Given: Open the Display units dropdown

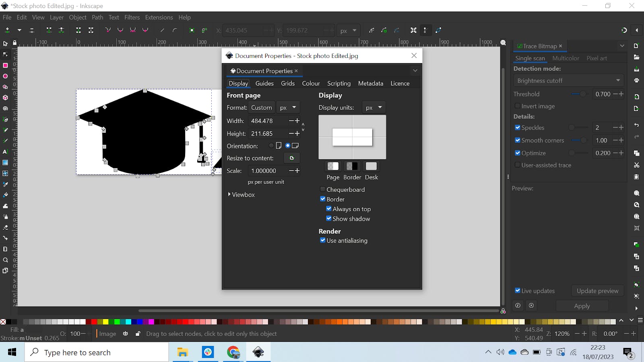Looking at the screenshot, I should coord(374,107).
